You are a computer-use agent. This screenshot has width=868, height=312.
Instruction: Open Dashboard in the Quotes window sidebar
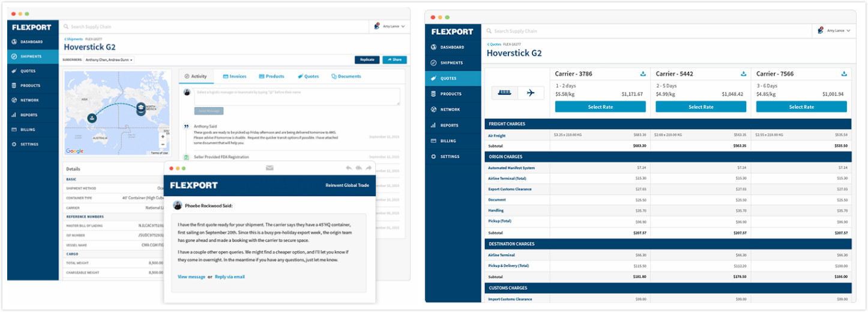[x=453, y=47]
